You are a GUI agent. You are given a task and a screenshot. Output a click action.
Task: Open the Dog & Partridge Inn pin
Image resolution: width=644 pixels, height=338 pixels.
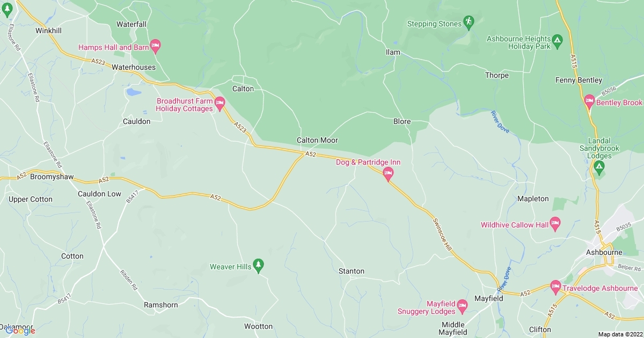(388, 174)
